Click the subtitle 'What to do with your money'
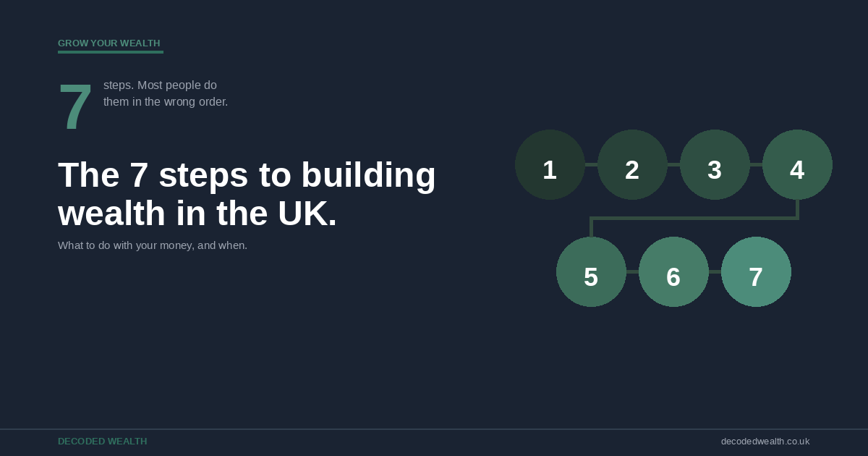 point(153,245)
